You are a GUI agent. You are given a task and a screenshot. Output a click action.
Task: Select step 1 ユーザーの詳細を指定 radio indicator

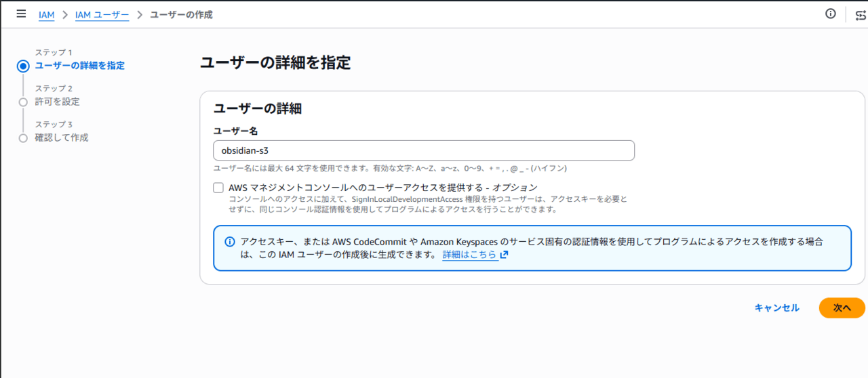tap(23, 66)
